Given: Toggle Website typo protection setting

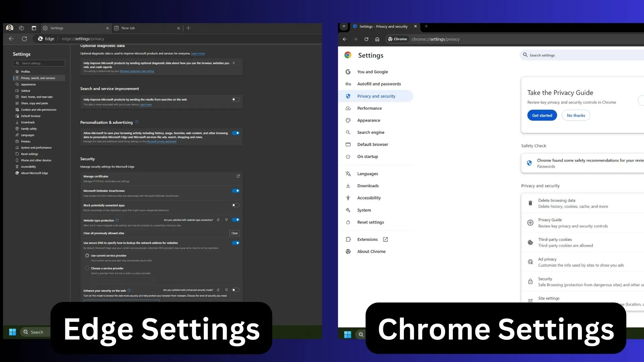Looking at the screenshot, I should pos(236,220).
